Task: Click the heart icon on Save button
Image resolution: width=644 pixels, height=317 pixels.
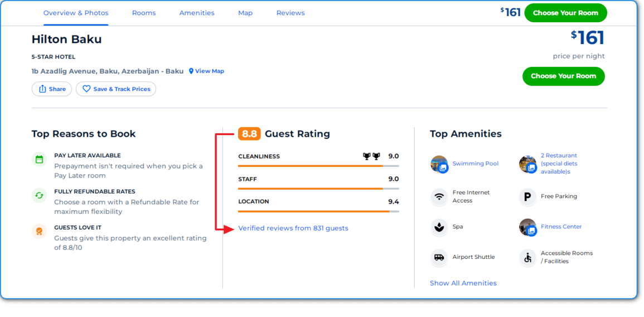Action: point(86,89)
